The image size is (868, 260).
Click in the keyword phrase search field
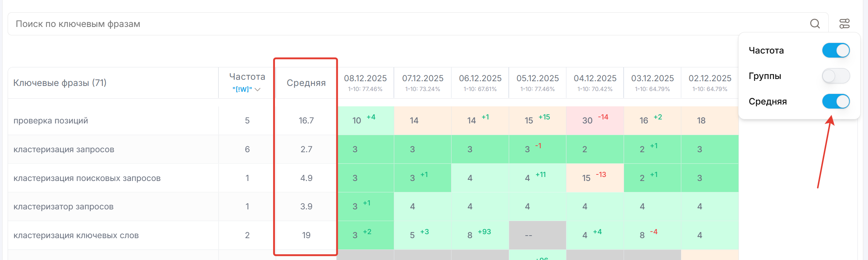(x=401, y=24)
